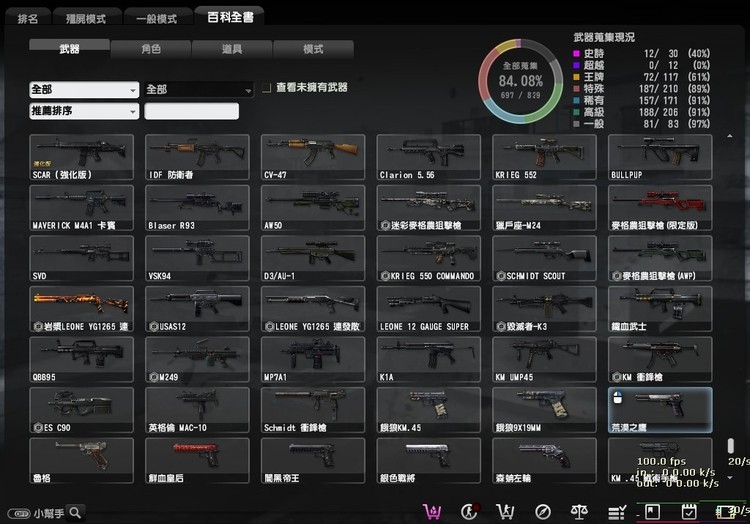Select the 鮮血皇后 red pistol card
Image resolution: width=750 pixels, height=524 pixels.
pos(197,461)
